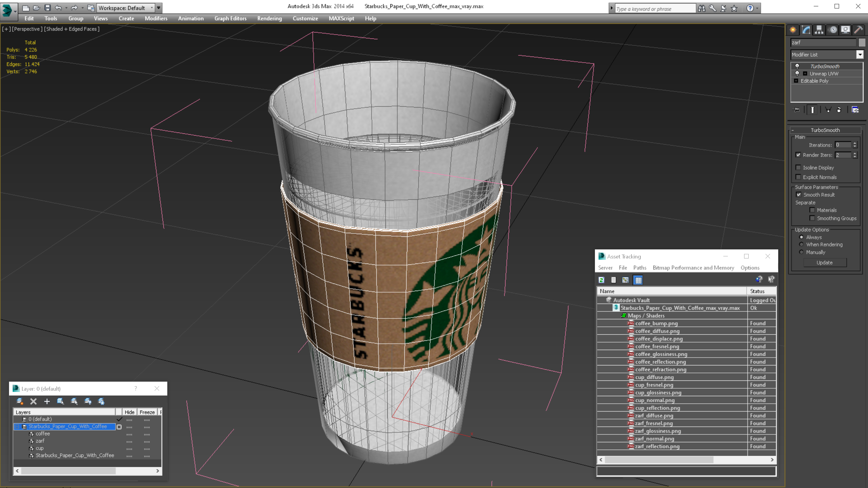868x488 pixels.
Task: Select the When Rendering radio button
Action: 802,245
